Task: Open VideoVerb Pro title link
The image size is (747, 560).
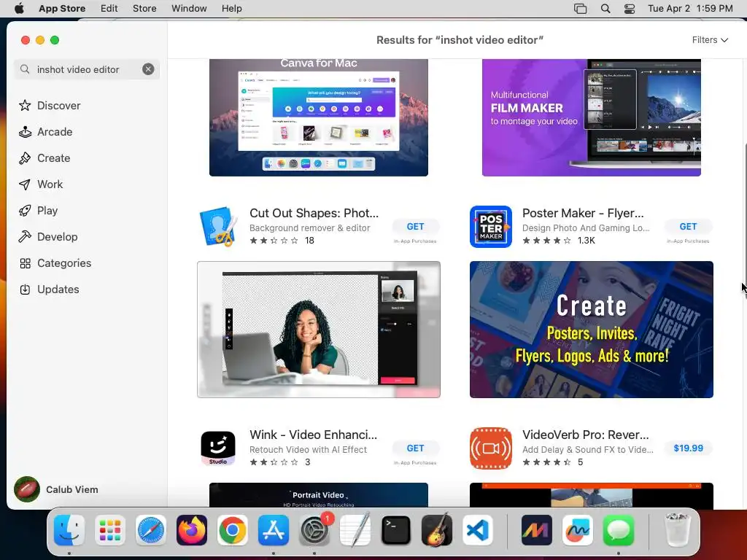Action: (x=586, y=435)
